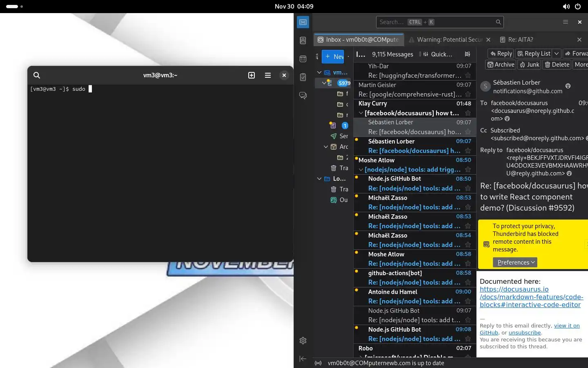Click the terminal sudo command line
This screenshot has height=368, width=588.
61,89
